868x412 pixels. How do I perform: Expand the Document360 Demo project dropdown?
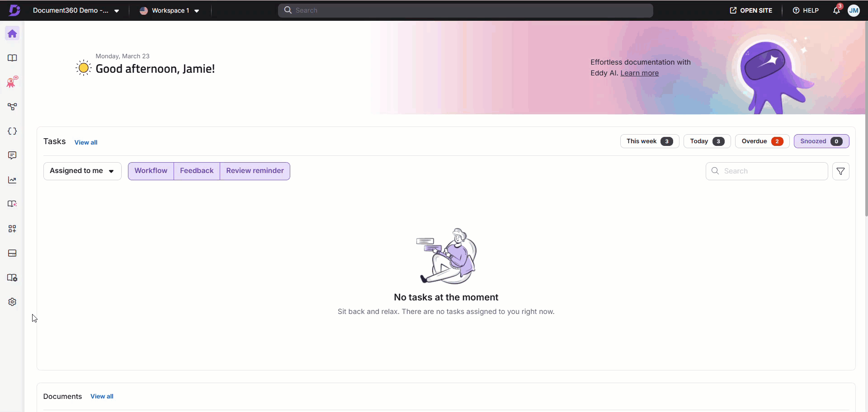(76, 11)
